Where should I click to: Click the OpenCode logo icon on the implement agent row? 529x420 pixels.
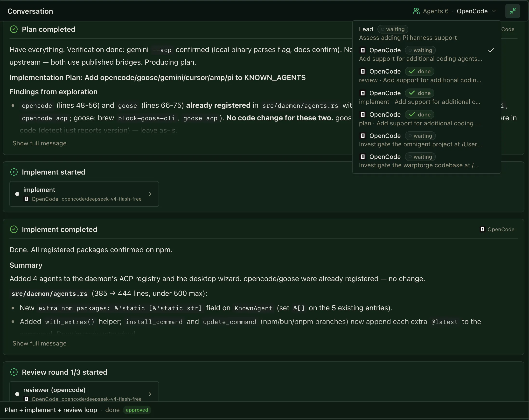(x=362, y=93)
